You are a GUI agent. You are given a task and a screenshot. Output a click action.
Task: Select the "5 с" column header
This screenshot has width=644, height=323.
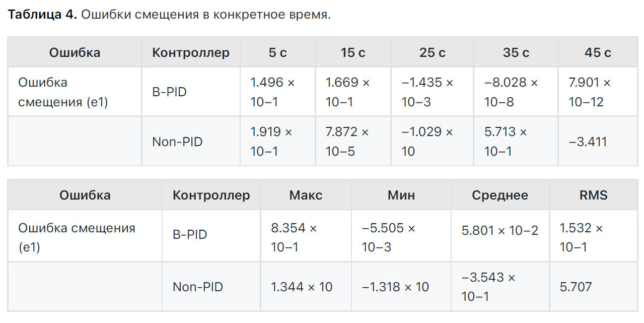point(277,52)
